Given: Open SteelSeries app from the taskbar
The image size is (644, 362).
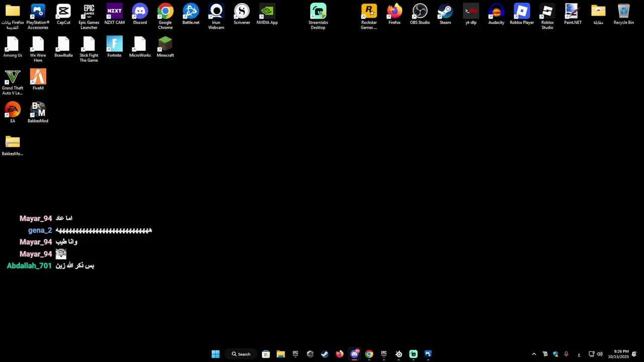Looking at the screenshot, I should point(398,354).
